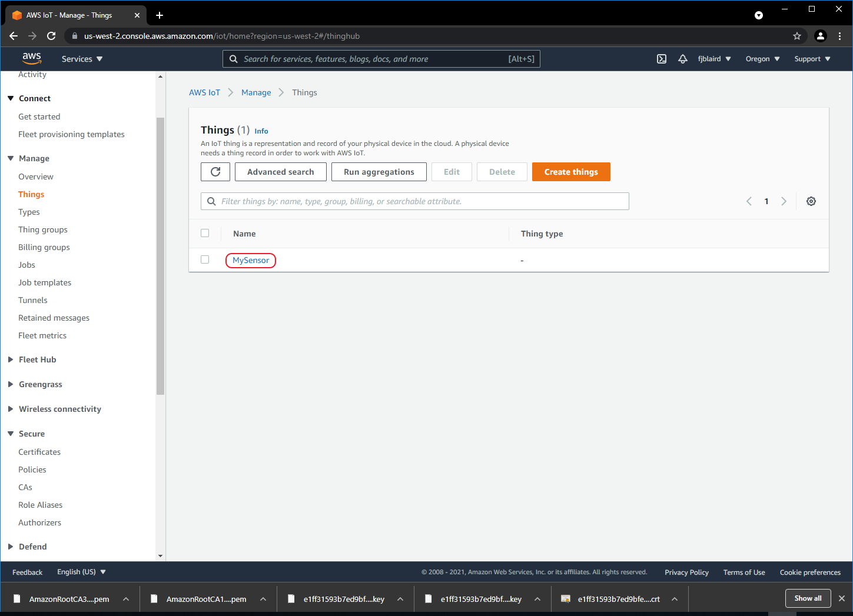853x616 pixels.
Task: Reload the page in the browser
Action: 51,36
